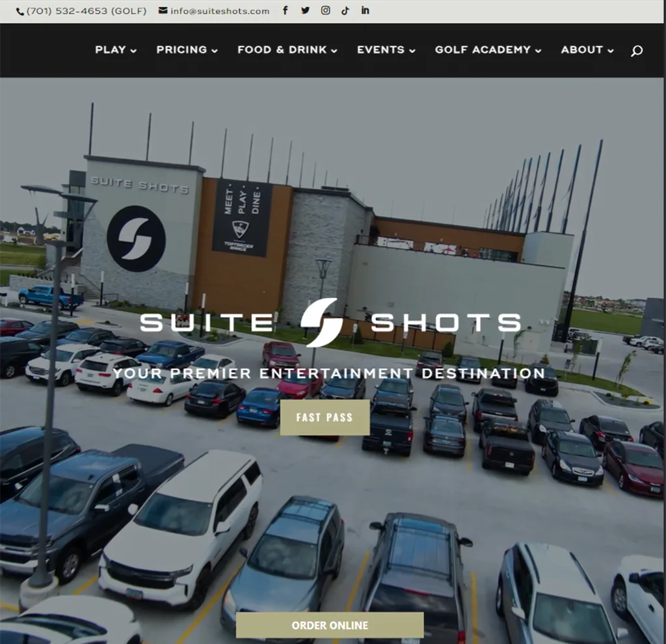The height and width of the screenshot is (644, 666).
Task: Click the phone icon in top bar
Action: 20,12
